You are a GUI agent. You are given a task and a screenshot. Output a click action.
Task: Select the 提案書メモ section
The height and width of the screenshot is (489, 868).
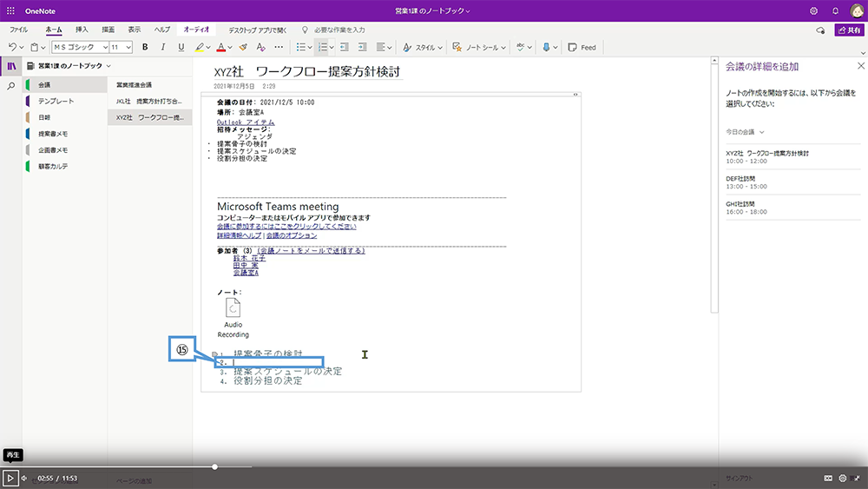(x=65, y=134)
